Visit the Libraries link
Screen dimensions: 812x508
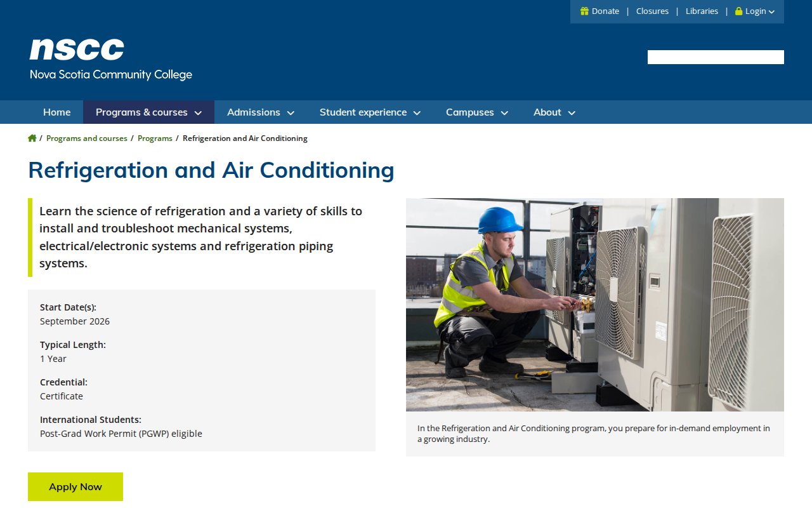tap(702, 11)
